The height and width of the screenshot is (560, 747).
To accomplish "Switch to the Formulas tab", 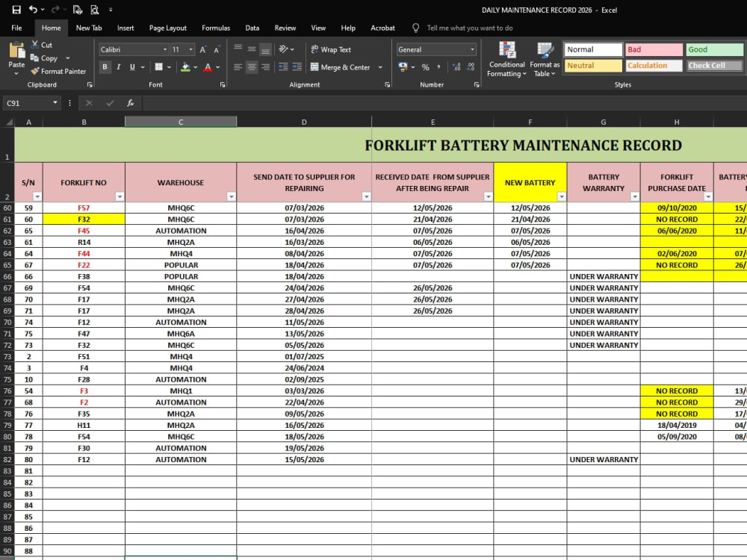I will 216,28.
